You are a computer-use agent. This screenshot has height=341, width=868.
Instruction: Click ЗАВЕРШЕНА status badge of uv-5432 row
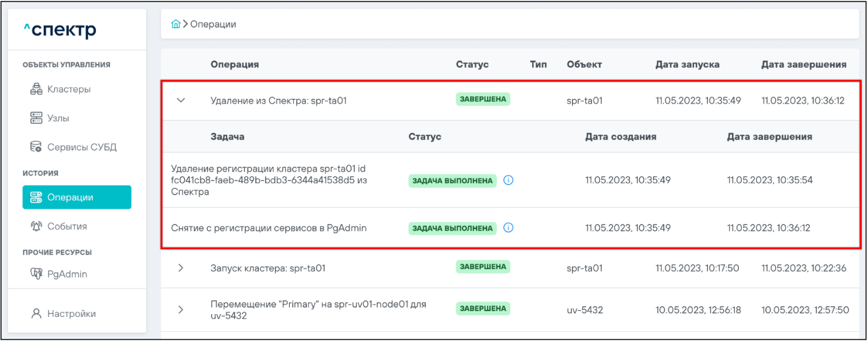(x=483, y=309)
